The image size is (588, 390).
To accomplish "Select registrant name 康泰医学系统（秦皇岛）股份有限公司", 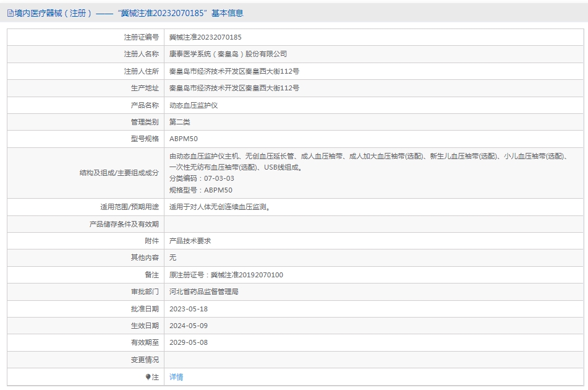I will 228,54.
